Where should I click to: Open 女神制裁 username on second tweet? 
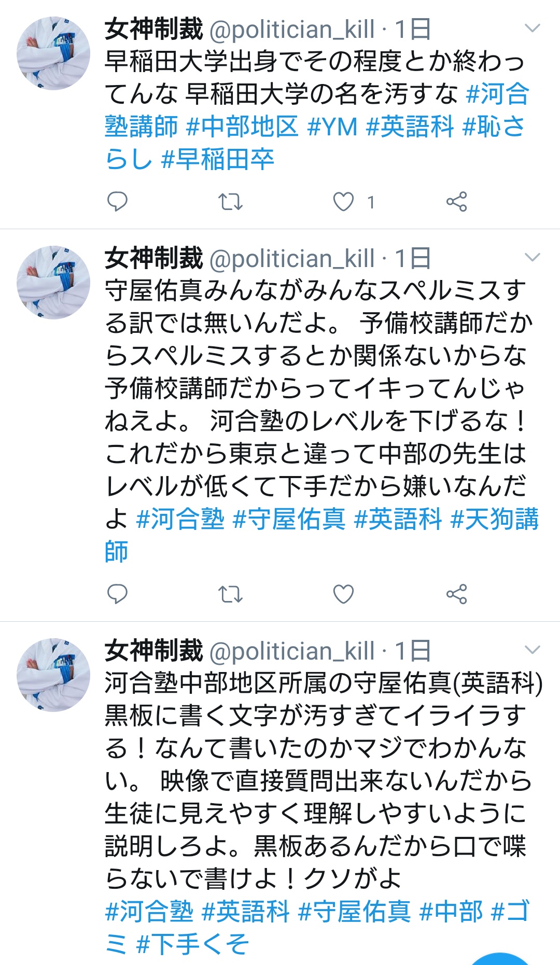coord(154,258)
